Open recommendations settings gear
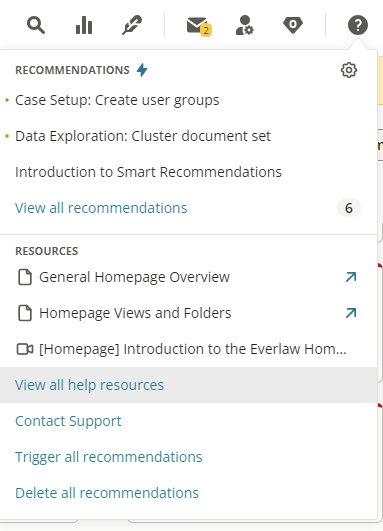Viewport: 383px width, 531px height. (x=349, y=70)
